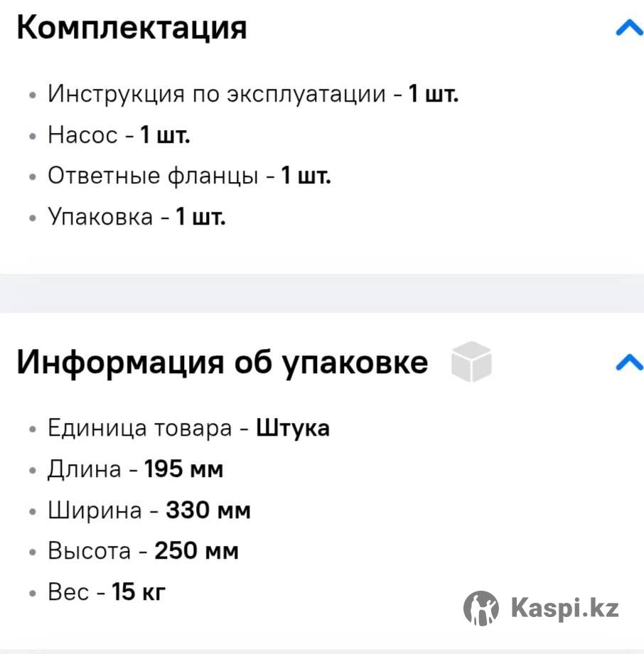
Task: Select the Упаковка list label
Action: (x=100, y=217)
